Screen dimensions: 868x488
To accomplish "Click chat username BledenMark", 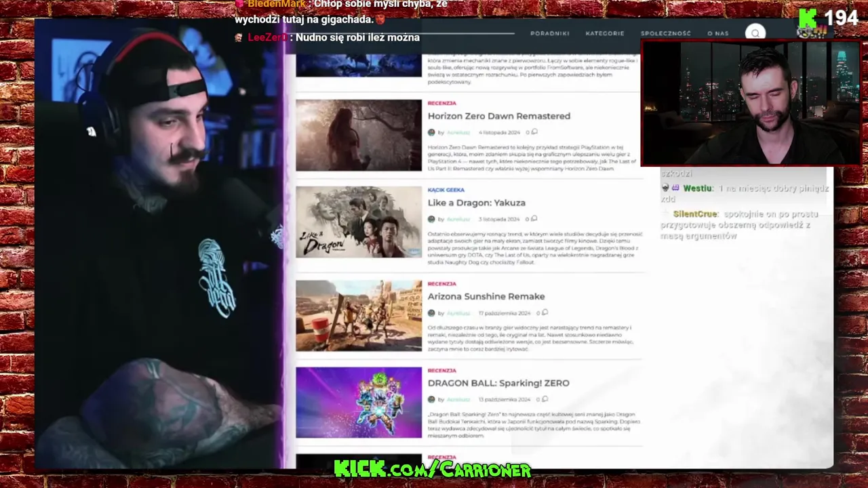I will 277,4.
